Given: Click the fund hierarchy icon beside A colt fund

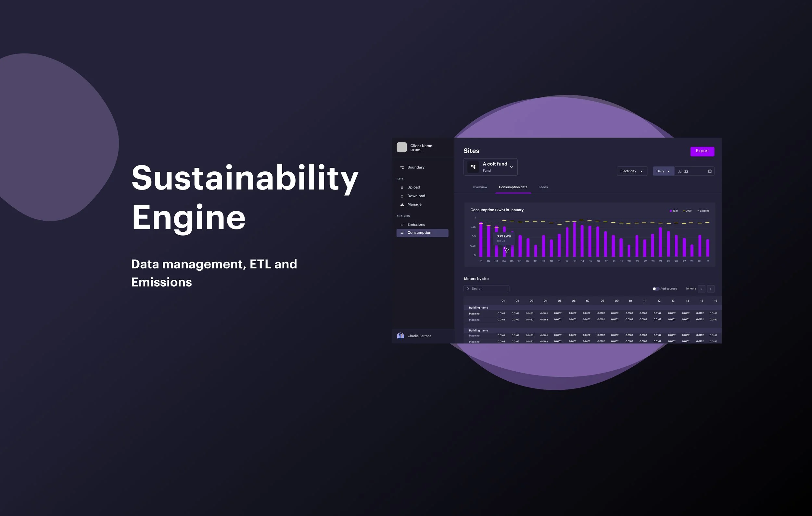Looking at the screenshot, I should click(x=473, y=167).
